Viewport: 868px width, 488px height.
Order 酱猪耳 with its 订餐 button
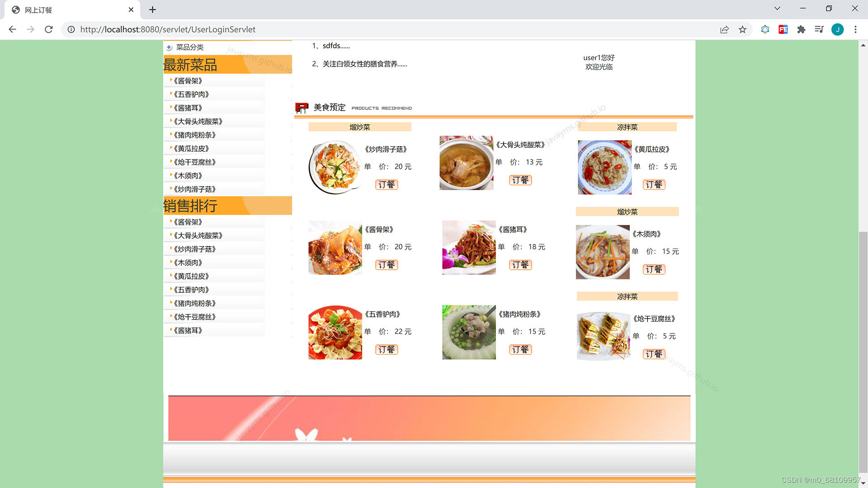tap(520, 265)
